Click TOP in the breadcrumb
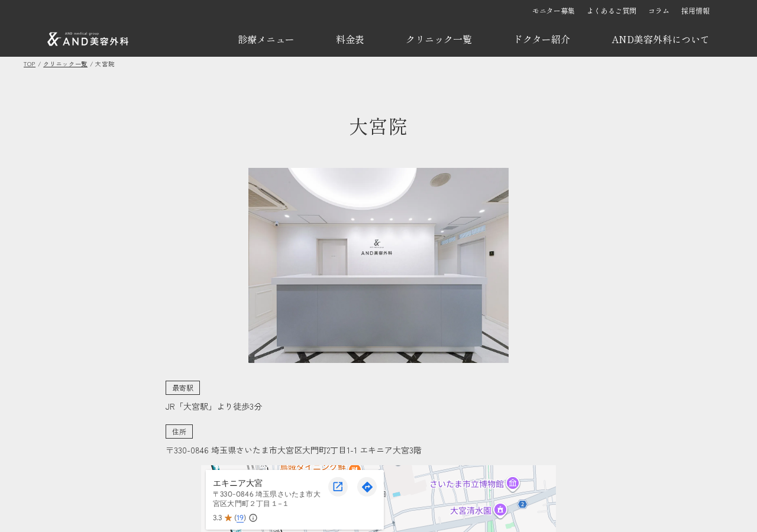 [x=30, y=64]
